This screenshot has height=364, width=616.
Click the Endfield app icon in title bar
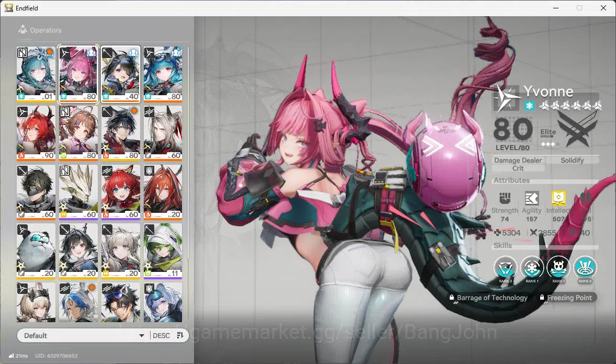point(9,8)
